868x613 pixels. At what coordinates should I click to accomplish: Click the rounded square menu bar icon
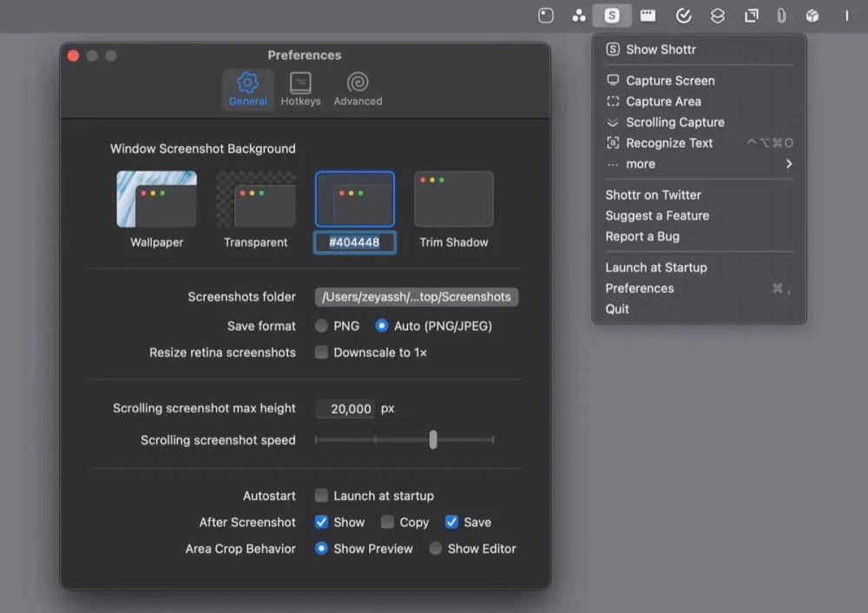[x=546, y=16]
